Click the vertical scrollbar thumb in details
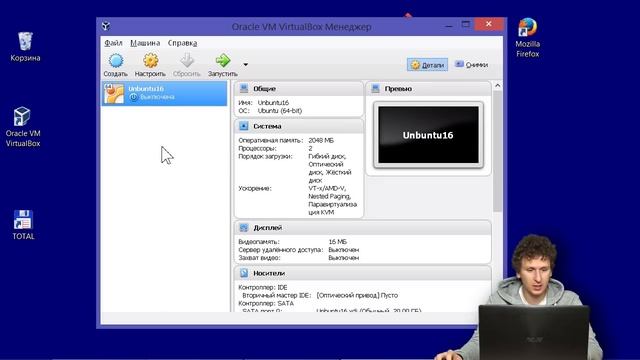The image size is (640, 360). pyautogui.click(x=498, y=151)
